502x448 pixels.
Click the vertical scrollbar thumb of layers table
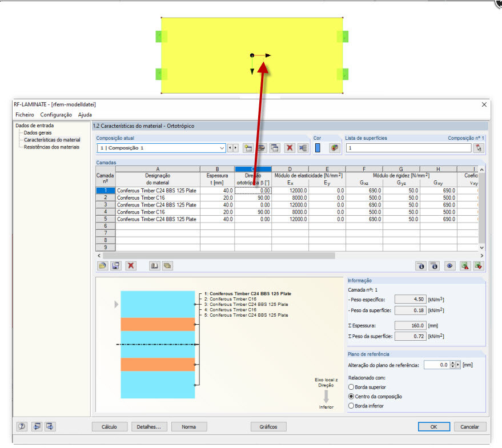(x=481, y=208)
